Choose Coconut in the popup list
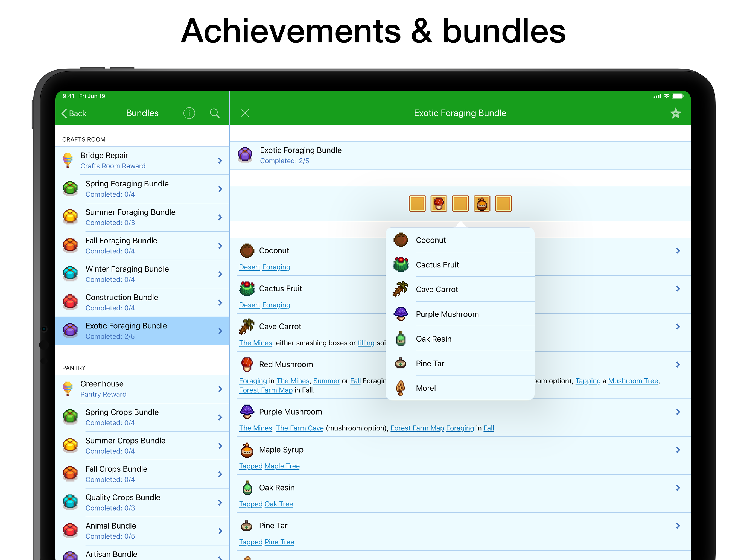This screenshot has width=747, height=560. coord(460,240)
